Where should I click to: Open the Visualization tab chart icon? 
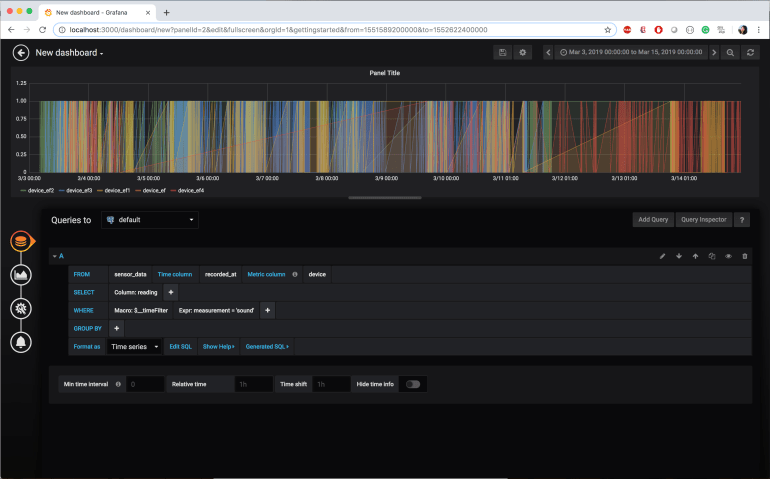click(x=20, y=275)
